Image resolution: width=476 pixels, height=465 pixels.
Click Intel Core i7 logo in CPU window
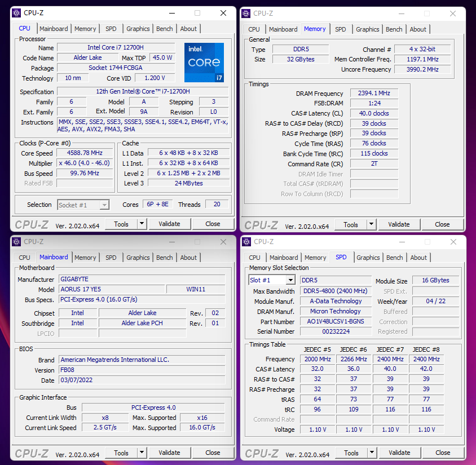[204, 63]
